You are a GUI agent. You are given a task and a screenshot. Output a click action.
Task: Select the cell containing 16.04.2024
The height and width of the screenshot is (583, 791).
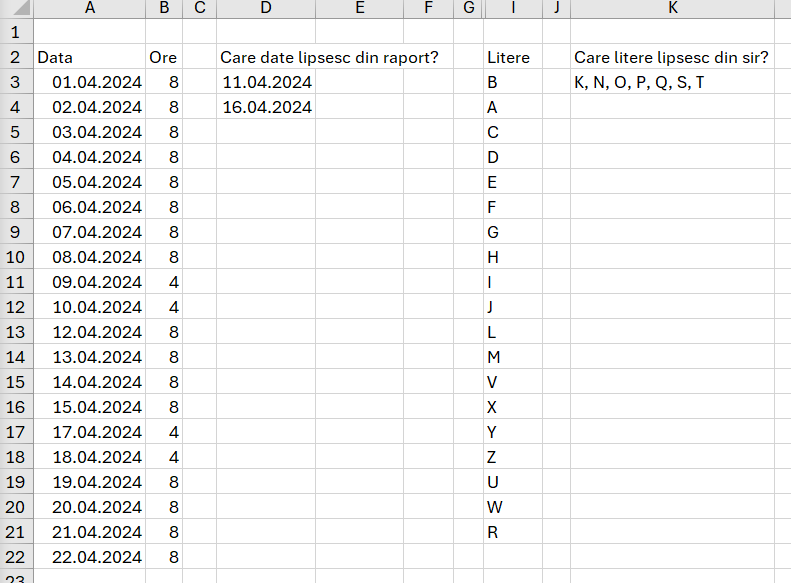pos(265,107)
